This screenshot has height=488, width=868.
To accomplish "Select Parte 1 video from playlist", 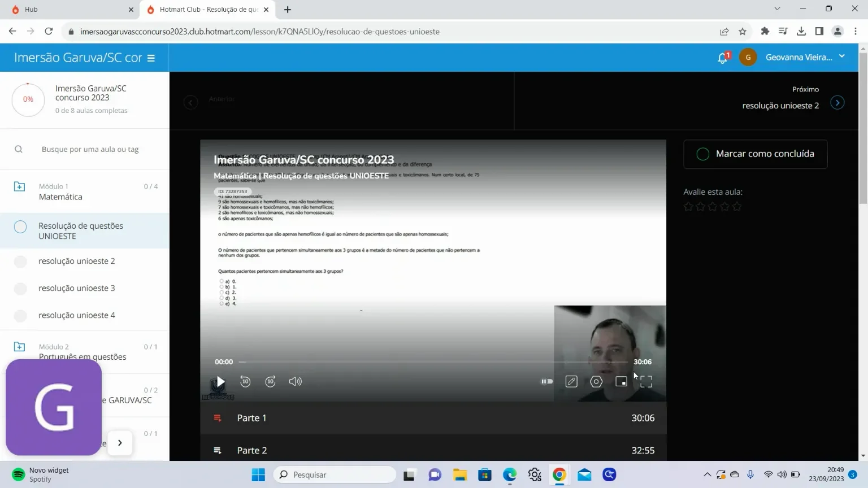I will 433,418.
